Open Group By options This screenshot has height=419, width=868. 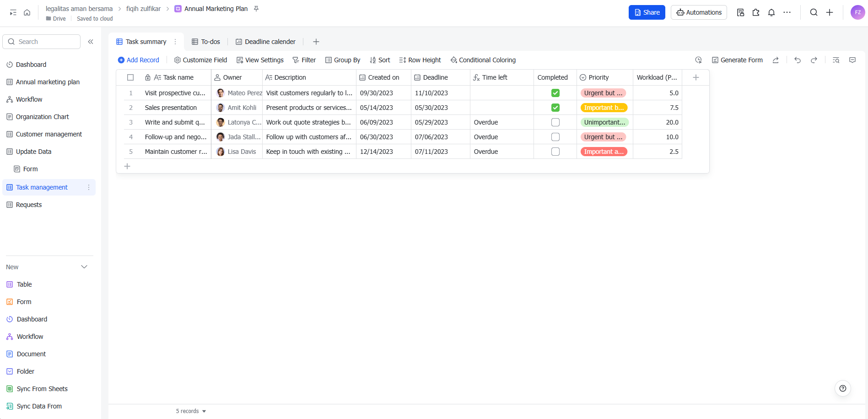pos(343,60)
